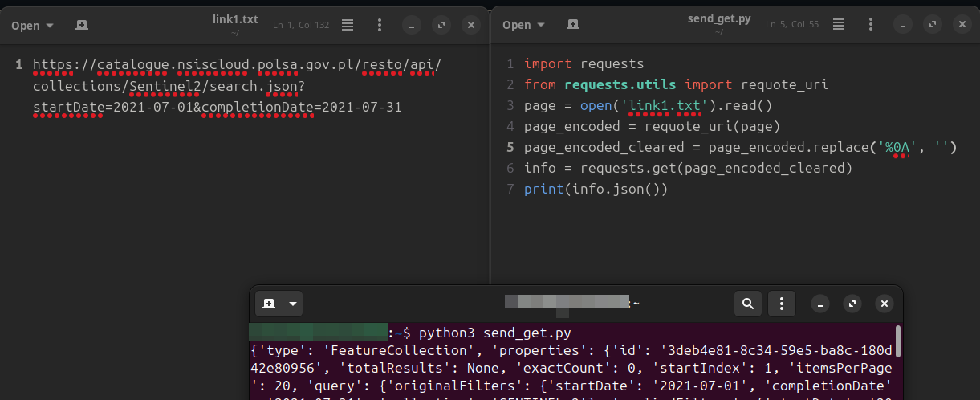
Task: Click 'Ln 1, Col 132' cursor position indicator
Action: pyautogui.click(x=301, y=25)
